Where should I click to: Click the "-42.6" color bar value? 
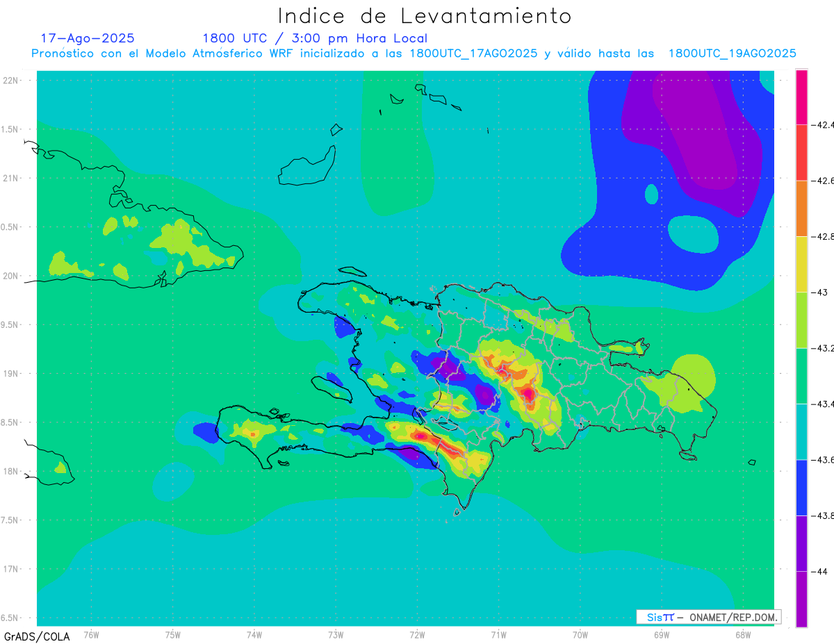tap(823, 181)
